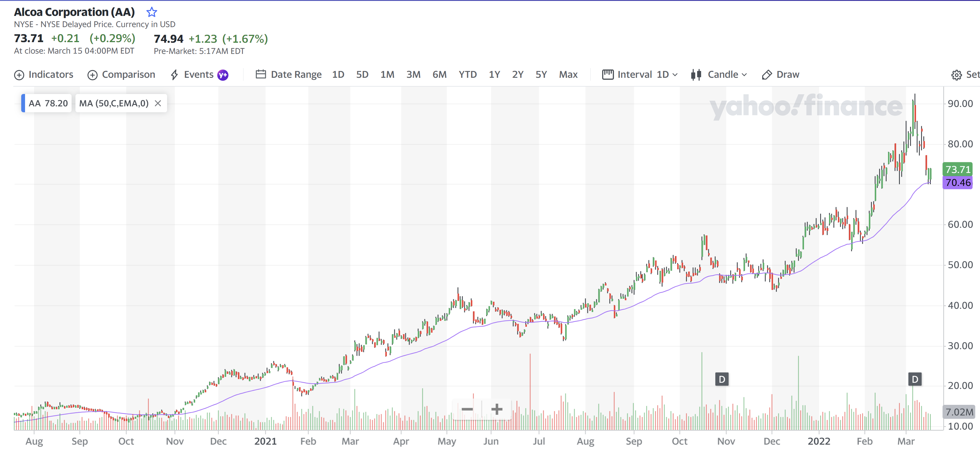Select the 2Y date range
980x457 pixels.
(x=517, y=75)
